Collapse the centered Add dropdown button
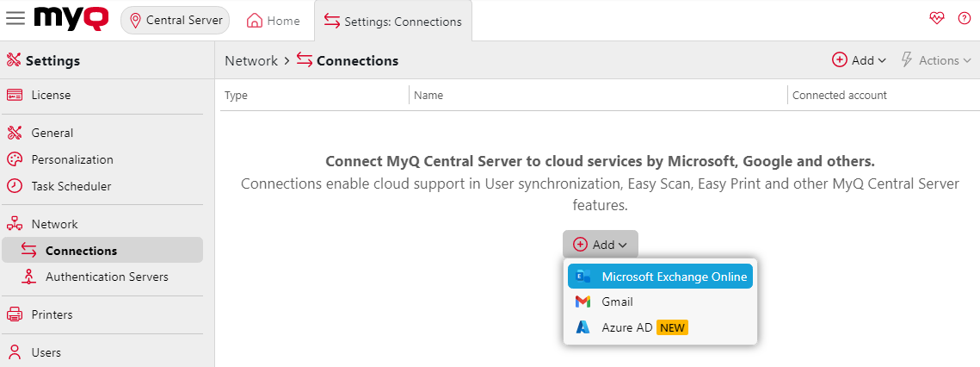Screen dimensions: 980x367 (601, 245)
